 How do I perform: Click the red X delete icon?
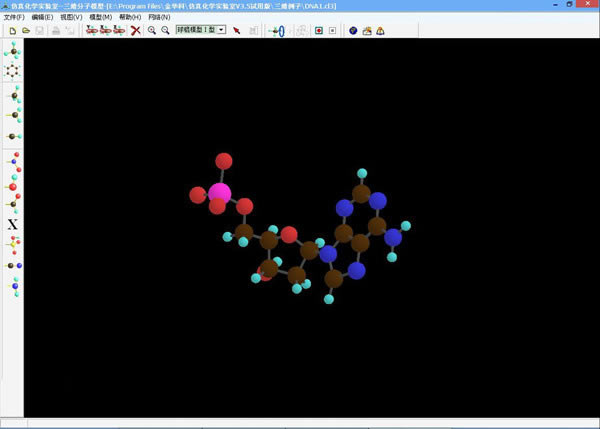(x=135, y=31)
